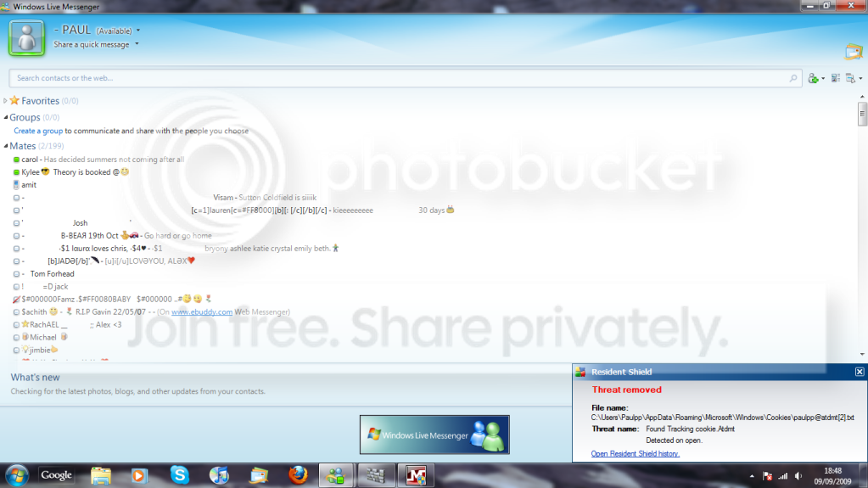This screenshot has height=488, width=868.
Task: Click the PAUL profile display picture
Action: tap(26, 37)
